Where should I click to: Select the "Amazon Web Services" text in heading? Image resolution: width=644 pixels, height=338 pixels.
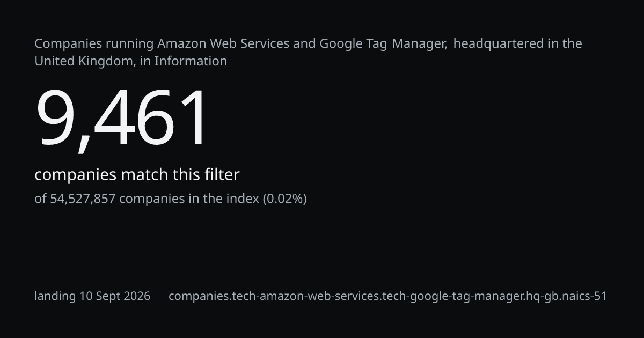[223, 43]
